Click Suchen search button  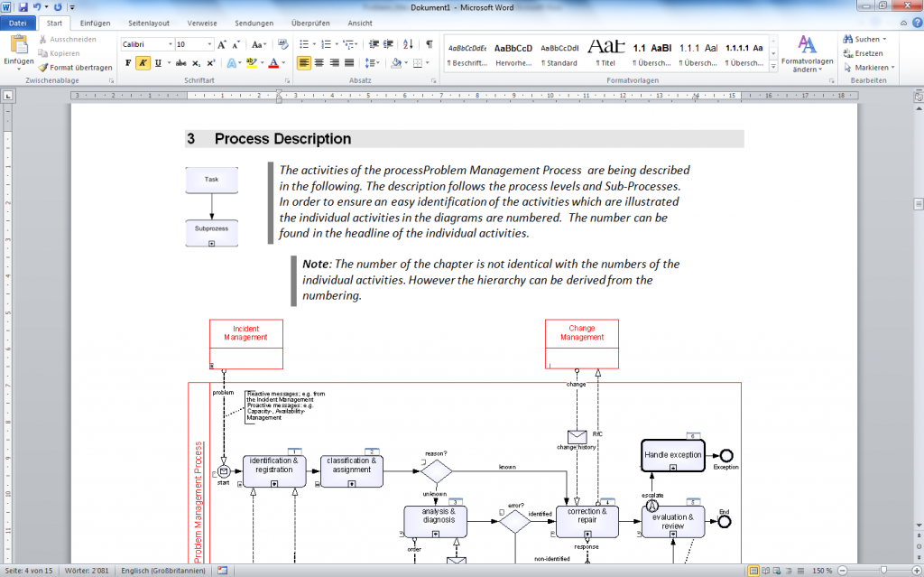864,39
